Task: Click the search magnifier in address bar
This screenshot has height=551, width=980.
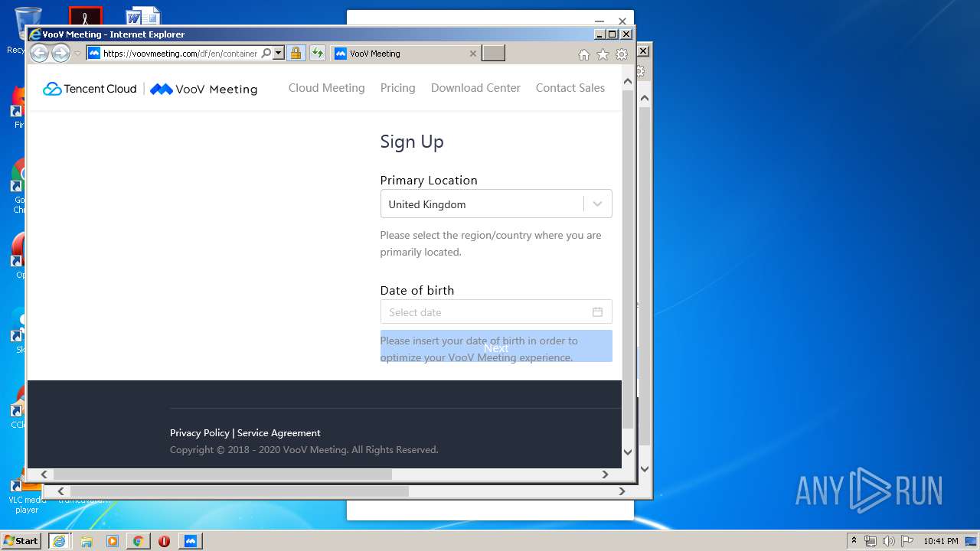Action: point(266,54)
